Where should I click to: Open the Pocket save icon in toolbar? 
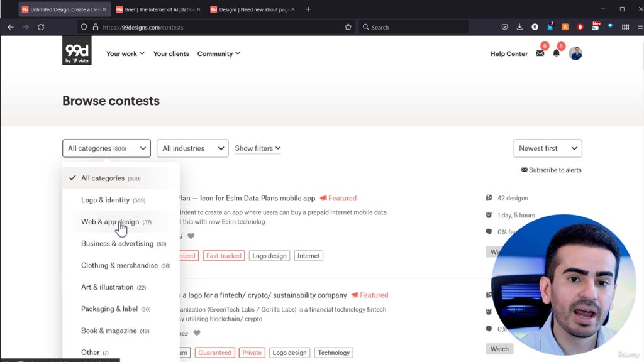[x=505, y=27]
